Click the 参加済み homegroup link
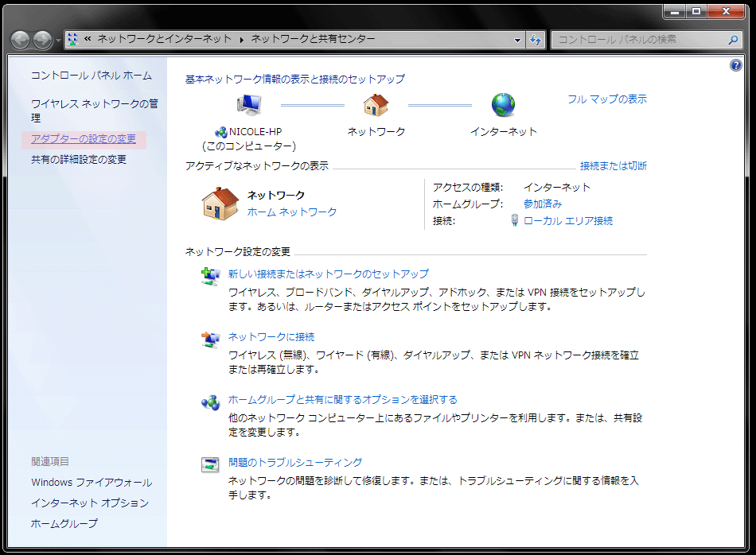The image size is (756, 555). point(543,204)
